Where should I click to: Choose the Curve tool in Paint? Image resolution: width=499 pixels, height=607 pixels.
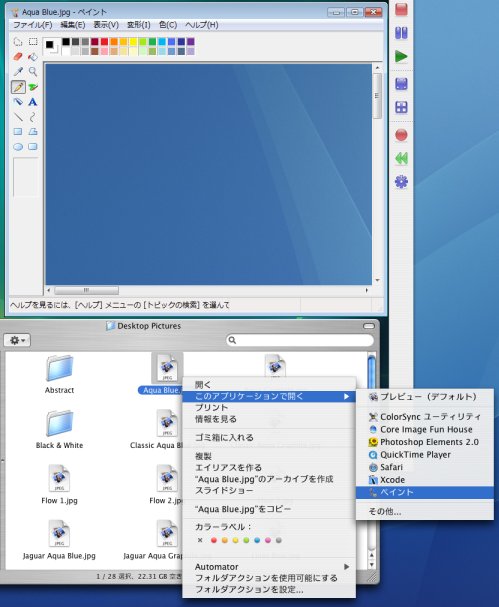[33, 117]
